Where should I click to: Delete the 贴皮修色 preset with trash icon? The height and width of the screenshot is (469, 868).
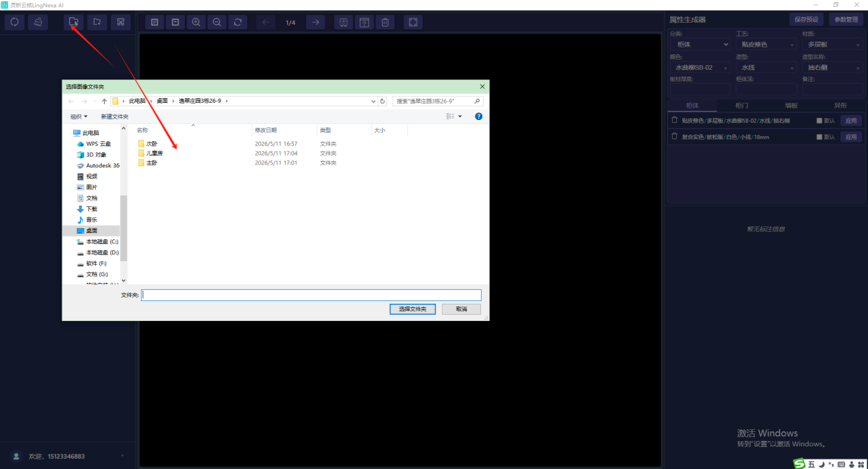(675, 120)
